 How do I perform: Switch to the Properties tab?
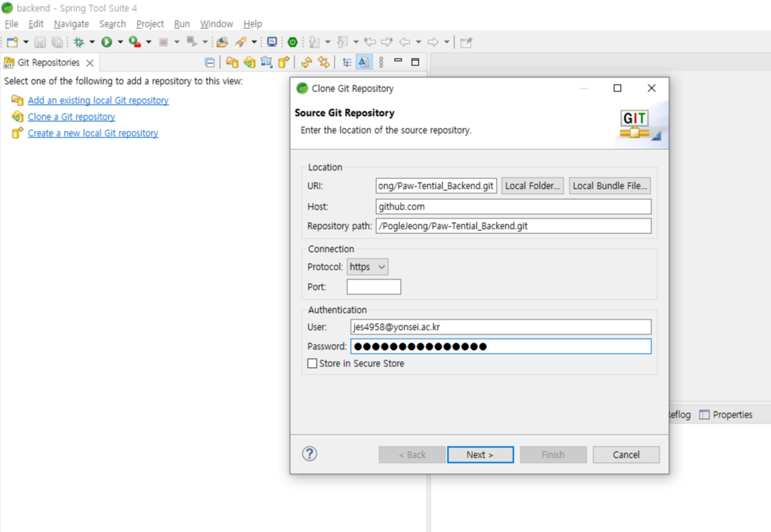726,415
